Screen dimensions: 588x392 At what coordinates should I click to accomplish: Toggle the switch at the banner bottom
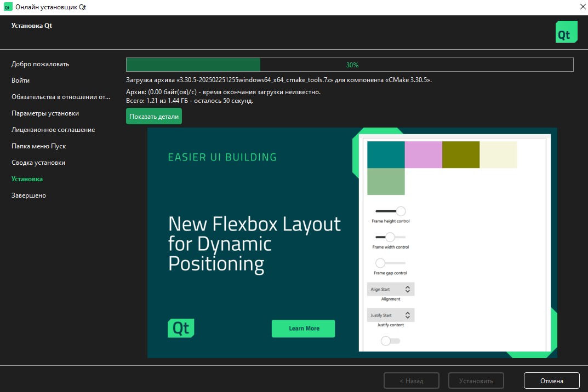390,341
